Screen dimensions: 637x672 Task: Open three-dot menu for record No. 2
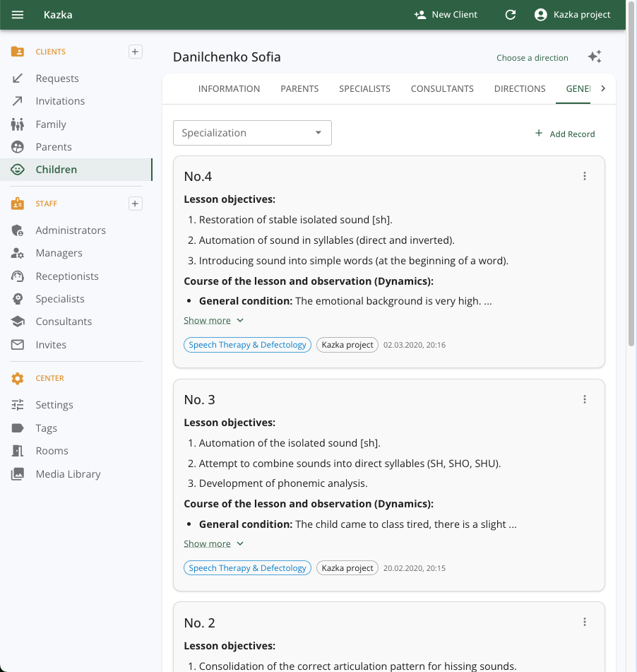[x=585, y=623]
